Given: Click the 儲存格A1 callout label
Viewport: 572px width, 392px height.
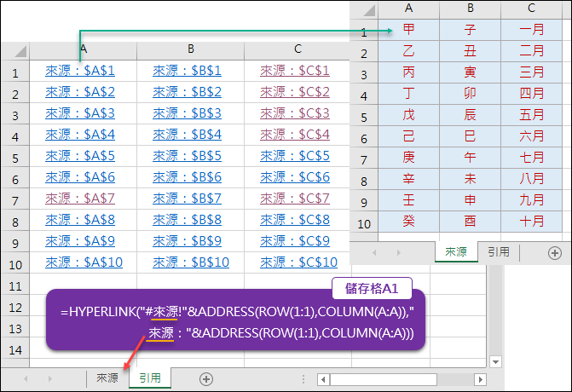Looking at the screenshot, I should point(372,288).
